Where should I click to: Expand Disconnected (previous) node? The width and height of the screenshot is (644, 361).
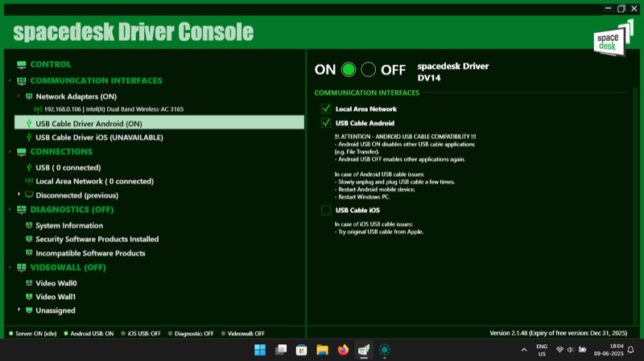tap(19, 194)
